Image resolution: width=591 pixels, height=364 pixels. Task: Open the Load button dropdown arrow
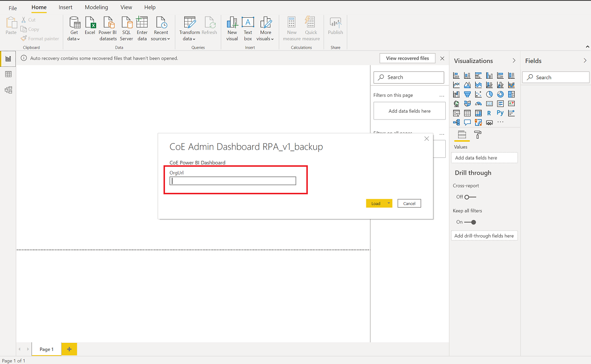[389, 203]
